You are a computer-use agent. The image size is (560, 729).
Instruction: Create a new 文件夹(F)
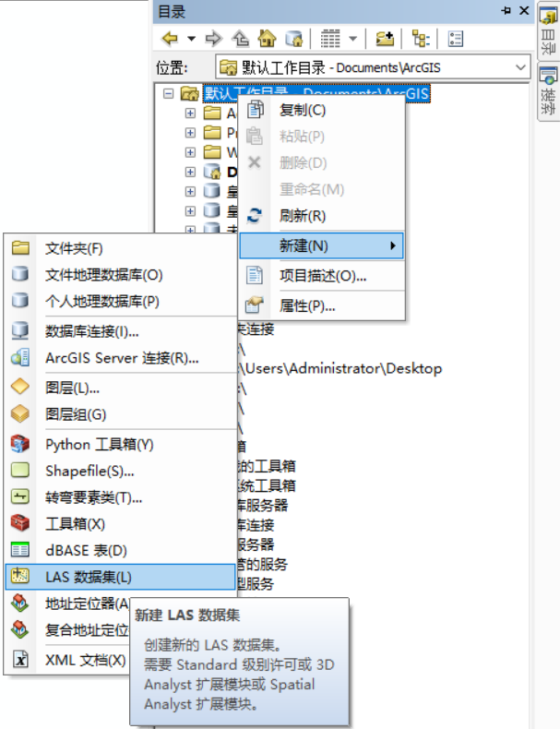pos(121,248)
